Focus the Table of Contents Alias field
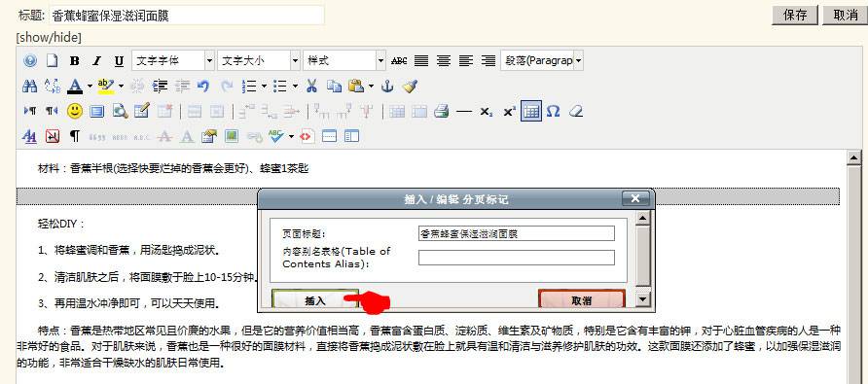The width and height of the screenshot is (868, 384). click(517, 258)
